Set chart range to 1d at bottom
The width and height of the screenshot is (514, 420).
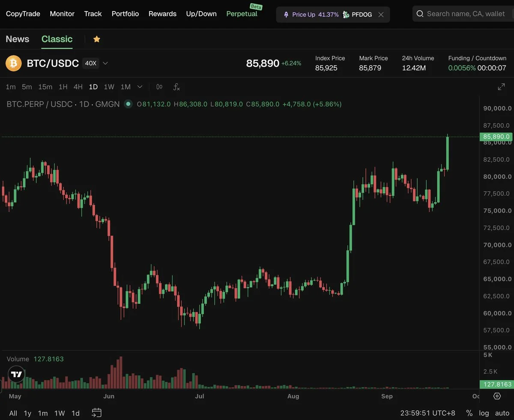(x=75, y=413)
